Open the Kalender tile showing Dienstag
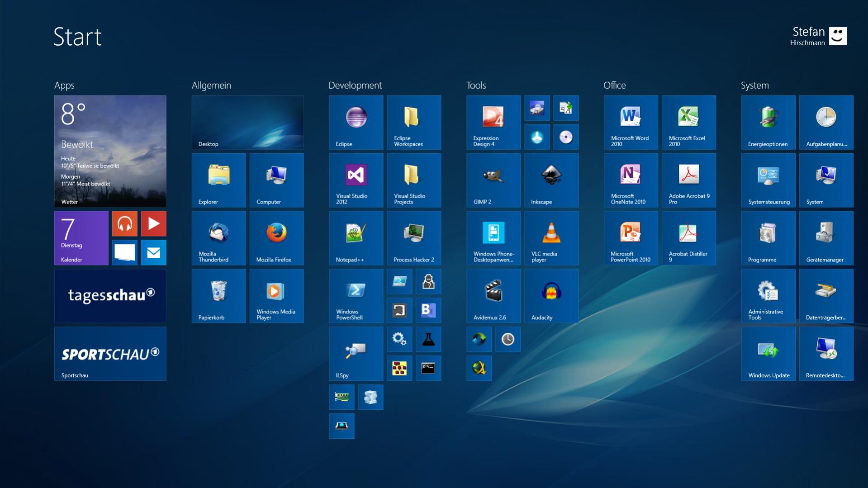 [x=81, y=238]
